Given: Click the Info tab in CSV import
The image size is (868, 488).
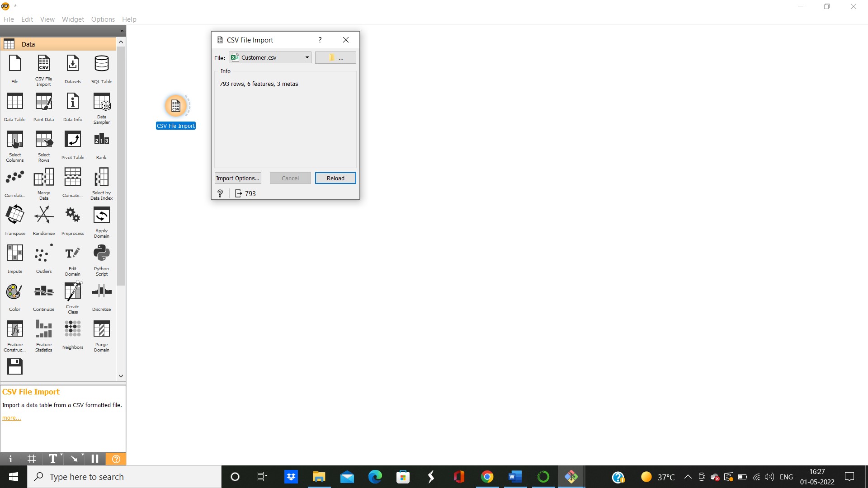Looking at the screenshot, I should coord(225,70).
